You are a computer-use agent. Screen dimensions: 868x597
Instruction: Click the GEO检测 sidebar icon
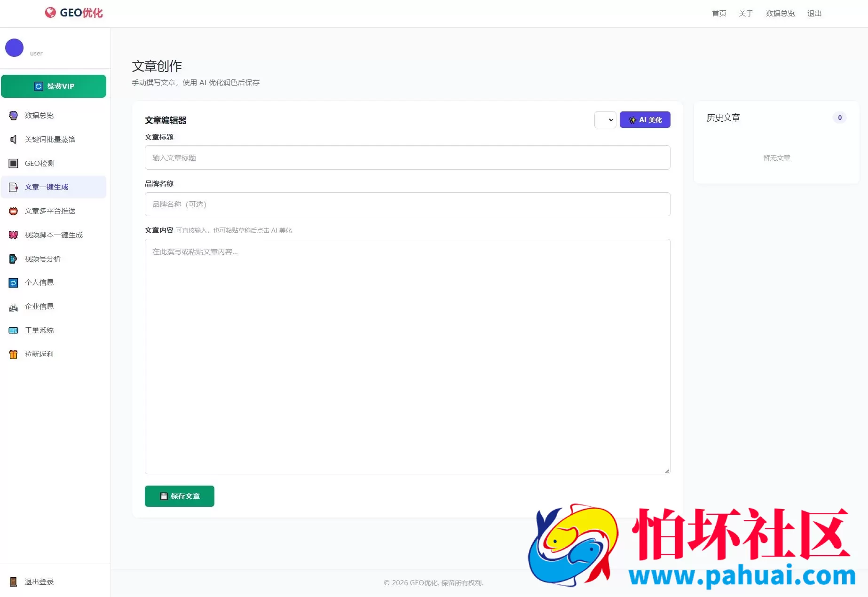(13, 164)
